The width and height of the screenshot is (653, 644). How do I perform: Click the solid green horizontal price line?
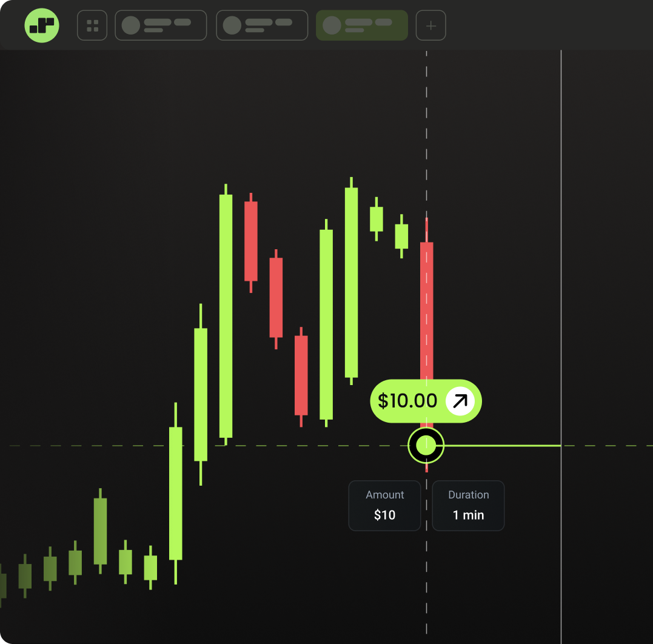coord(503,446)
